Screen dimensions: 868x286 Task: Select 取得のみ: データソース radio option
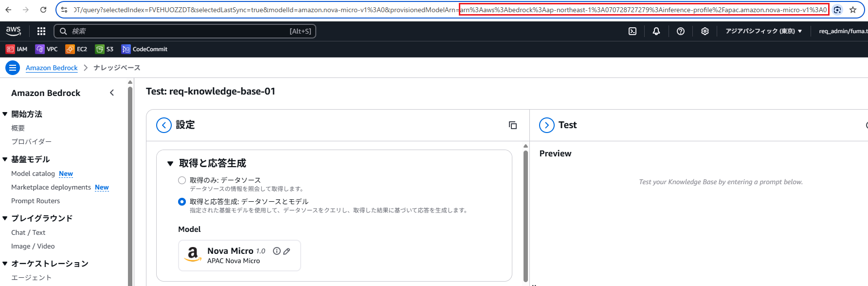182,180
